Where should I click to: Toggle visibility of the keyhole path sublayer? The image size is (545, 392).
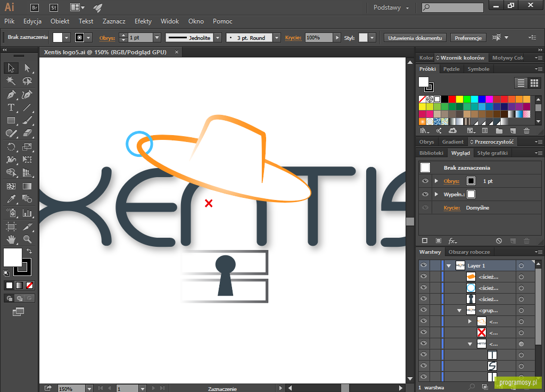click(x=424, y=298)
